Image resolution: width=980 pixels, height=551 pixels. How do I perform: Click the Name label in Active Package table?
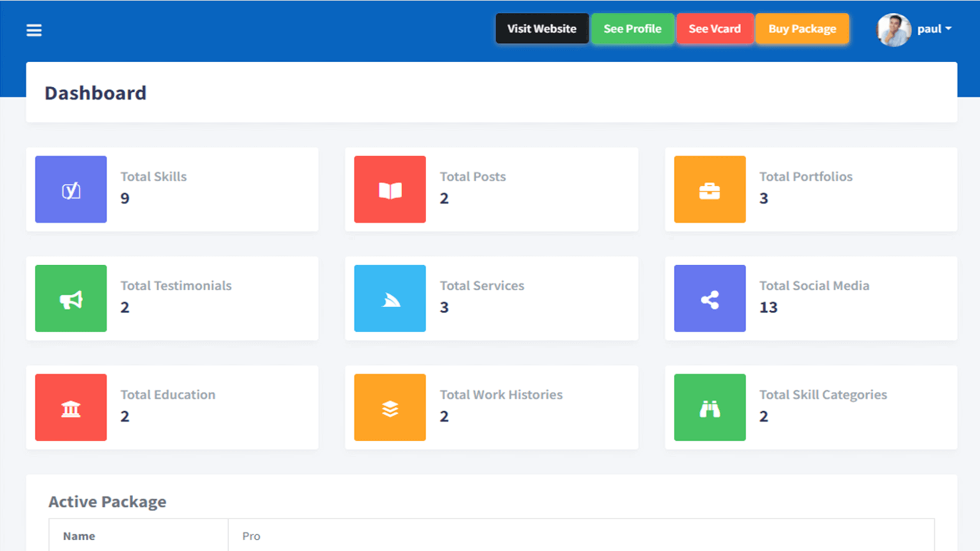point(79,536)
